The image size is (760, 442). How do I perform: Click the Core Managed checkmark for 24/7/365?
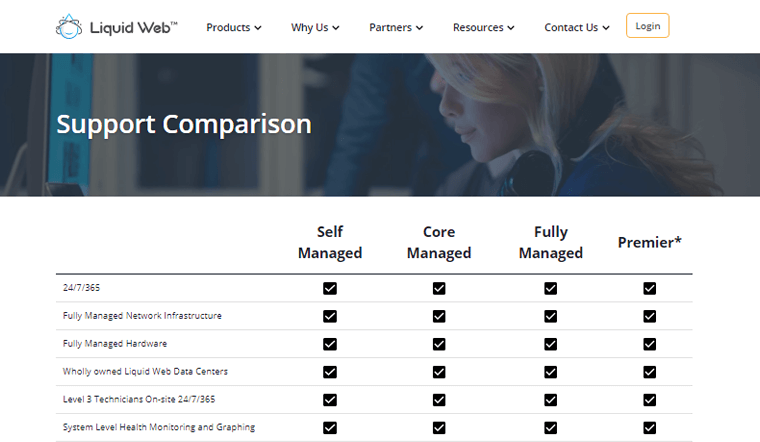point(439,288)
